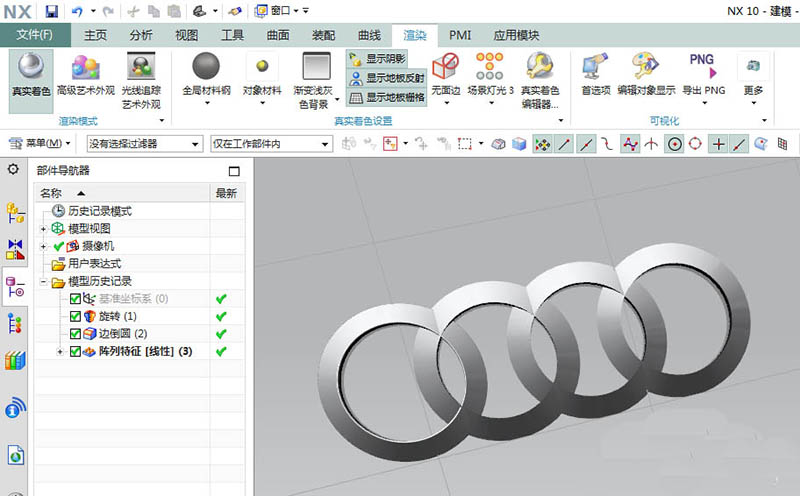Image resolution: width=800 pixels, height=496 pixels.
Task: Open assembly navigator sidebar tab
Action: click(x=15, y=212)
